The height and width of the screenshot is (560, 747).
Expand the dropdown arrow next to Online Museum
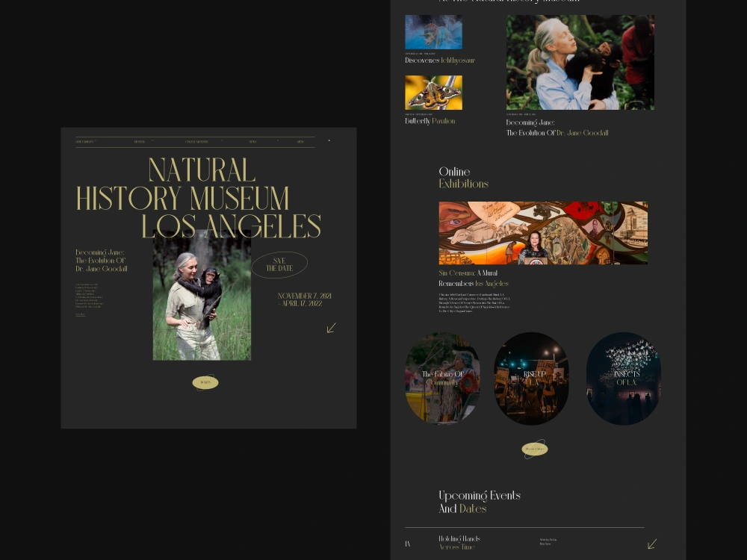click(x=221, y=140)
